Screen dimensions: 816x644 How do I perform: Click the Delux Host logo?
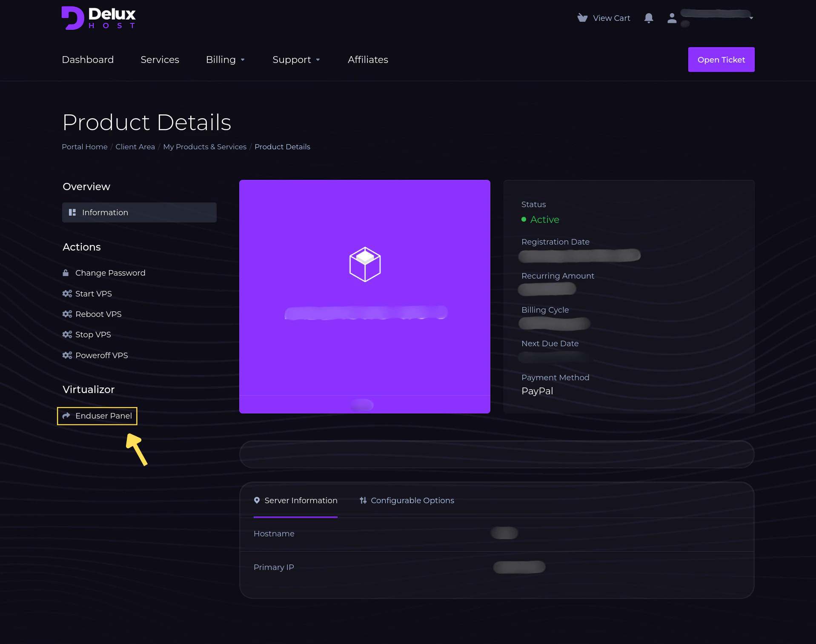coord(99,18)
